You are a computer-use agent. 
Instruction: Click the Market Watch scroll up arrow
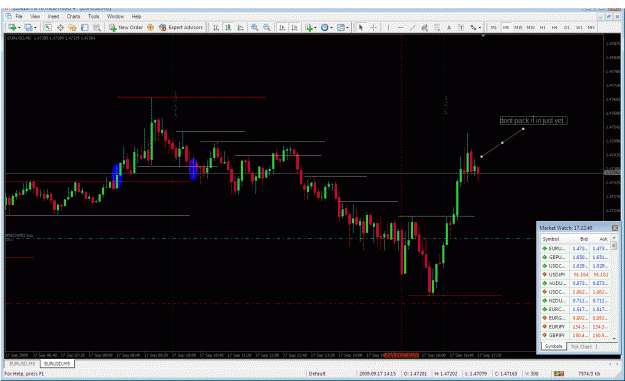click(614, 238)
